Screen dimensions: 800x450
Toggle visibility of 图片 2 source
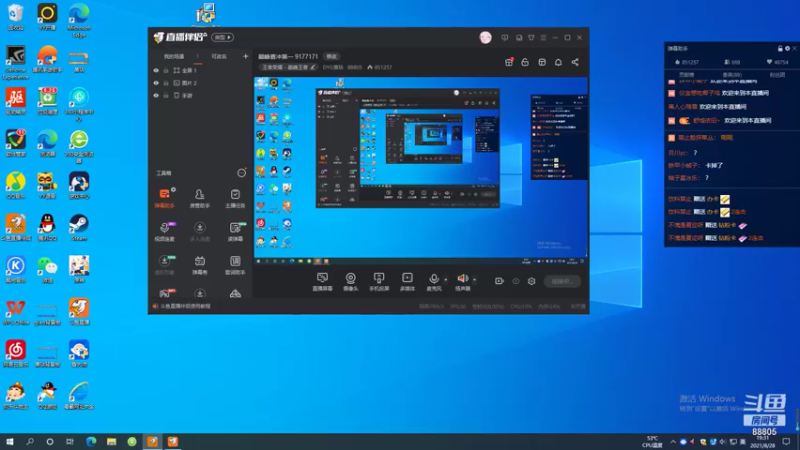click(x=156, y=83)
